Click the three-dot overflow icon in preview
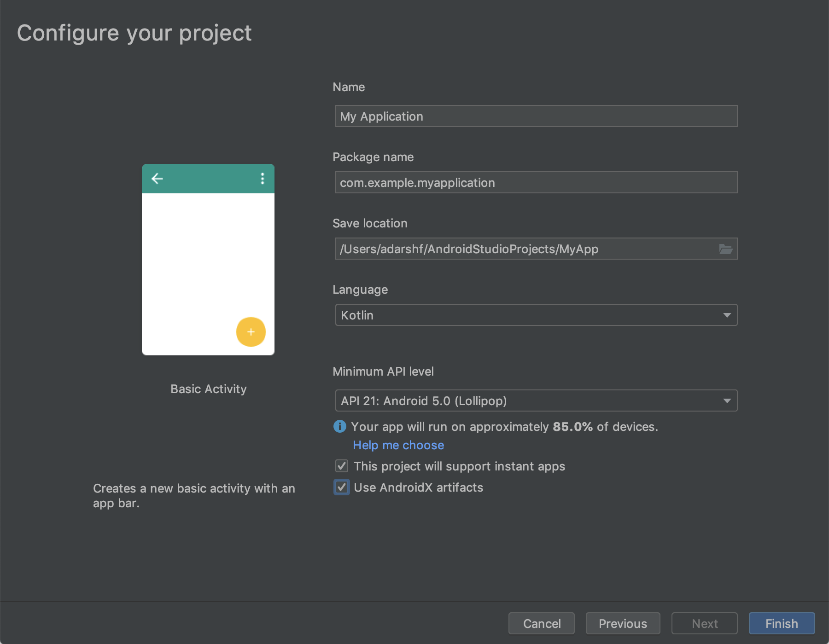829x644 pixels. tap(263, 179)
